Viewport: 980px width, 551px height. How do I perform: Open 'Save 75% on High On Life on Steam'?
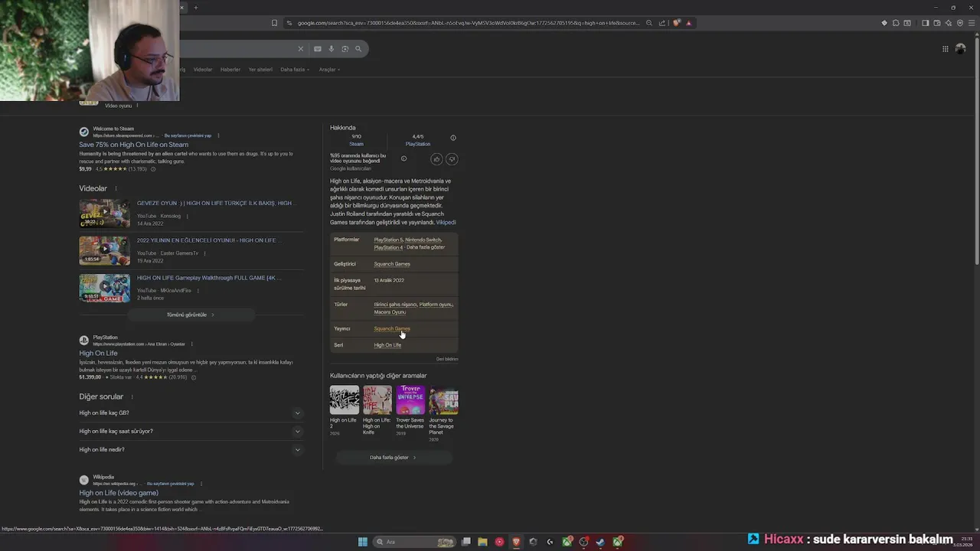[133, 145]
